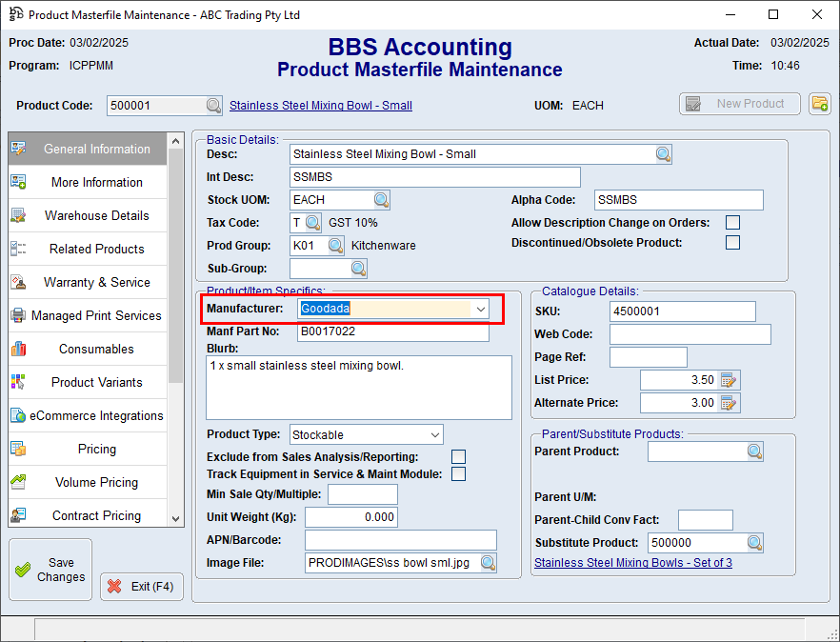840x642 pixels.
Task: Open the Manufacturer dropdown
Action: (479, 310)
